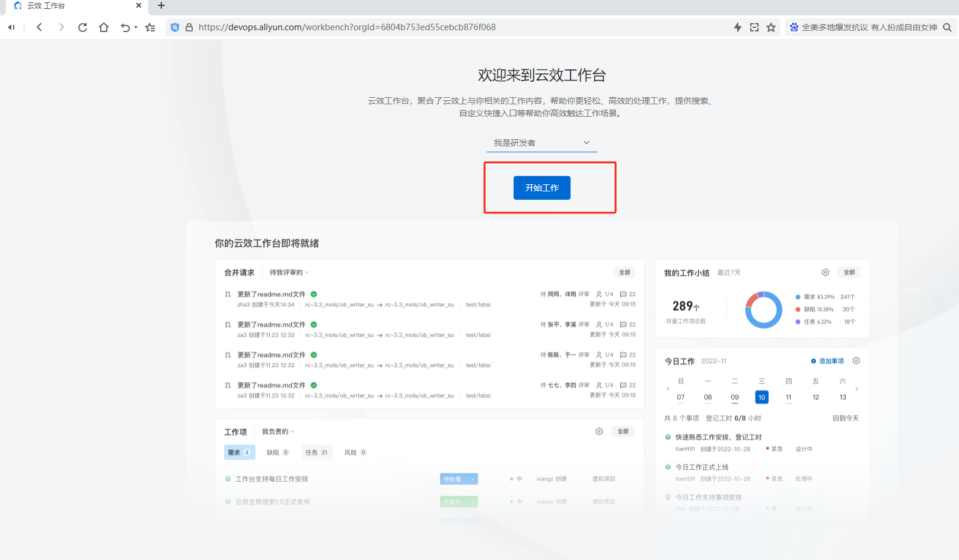
Task: Go to next week in calendar
Action: pyautogui.click(x=856, y=389)
